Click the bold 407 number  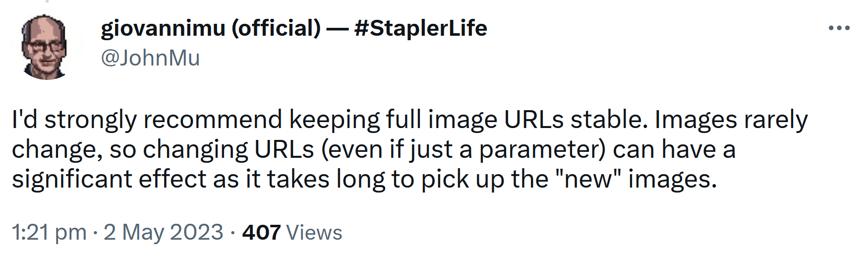pos(261,232)
